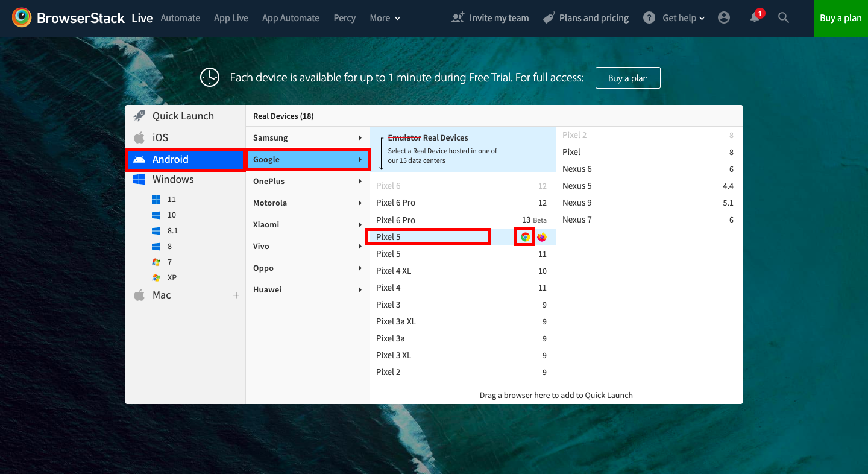This screenshot has width=868, height=474.
Task: Click the search magnifier icon in header
Action: [784, 18]
